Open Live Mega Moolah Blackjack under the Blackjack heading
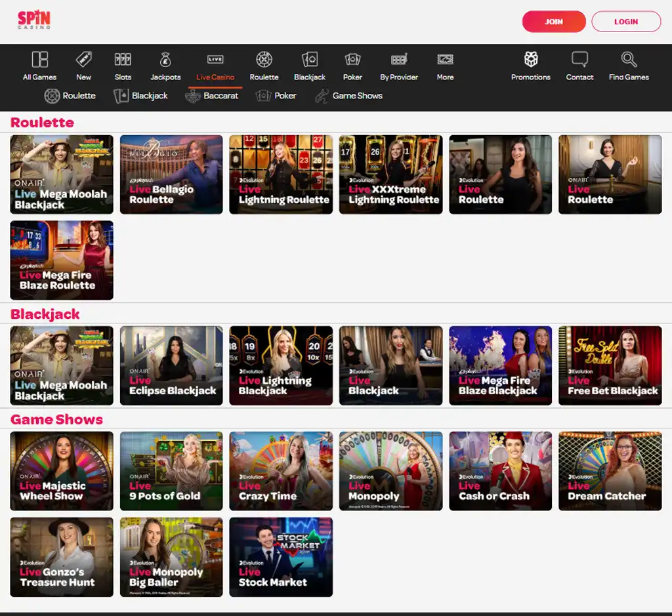Viewport: 672px width, 616px height. [62, 365]
